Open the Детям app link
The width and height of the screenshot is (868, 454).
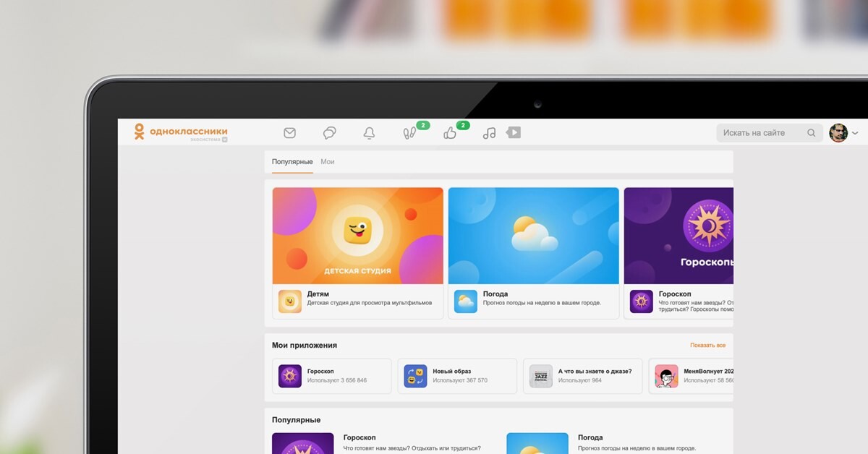point(318,294)
